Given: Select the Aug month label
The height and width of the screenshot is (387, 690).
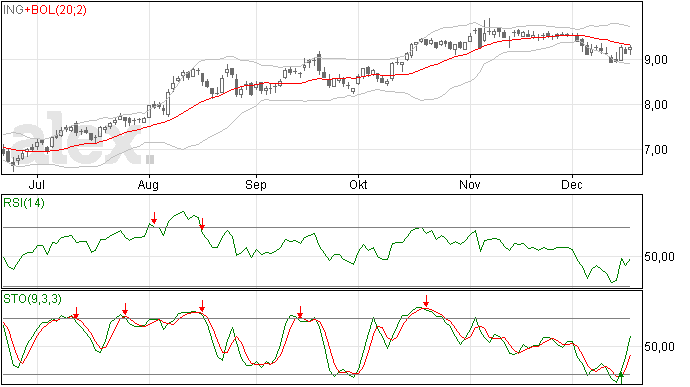Looking at the screenshot, I should tap(148, 185).
